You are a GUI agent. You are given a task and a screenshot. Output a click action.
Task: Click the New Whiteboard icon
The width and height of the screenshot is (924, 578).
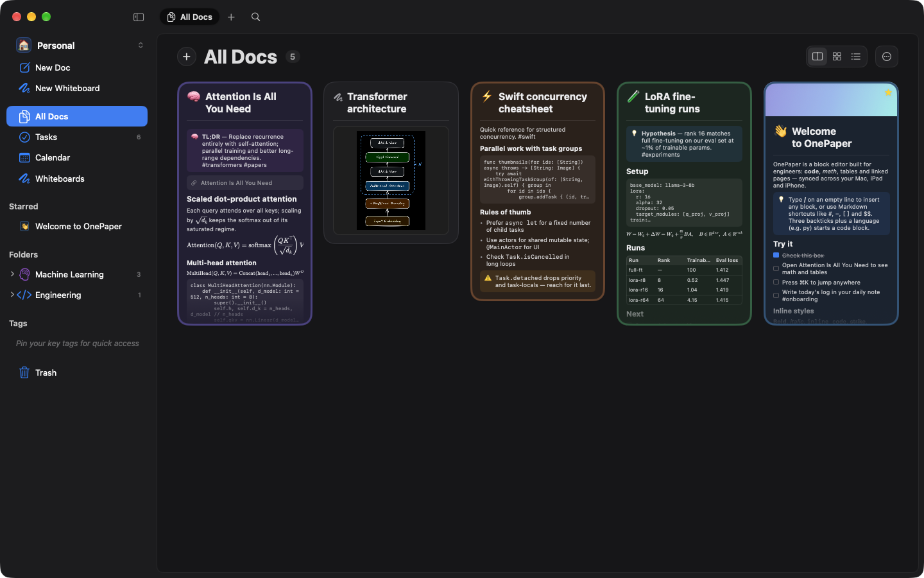24,89
